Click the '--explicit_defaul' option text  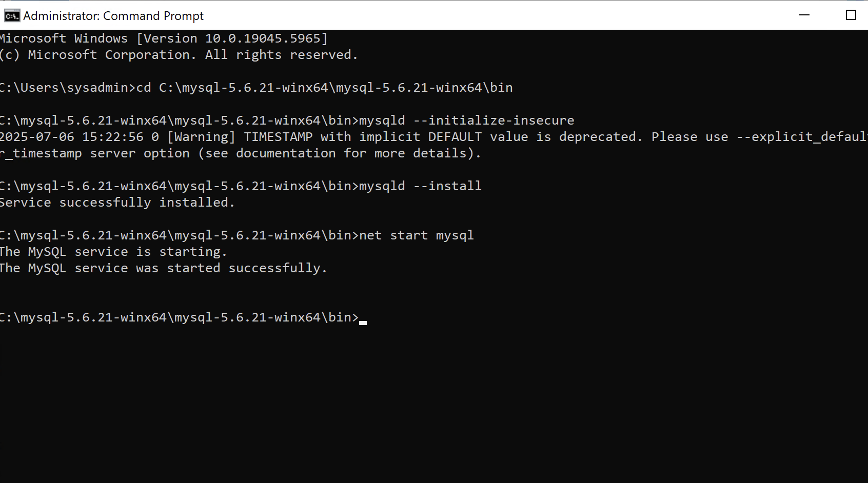click(802, 137)
